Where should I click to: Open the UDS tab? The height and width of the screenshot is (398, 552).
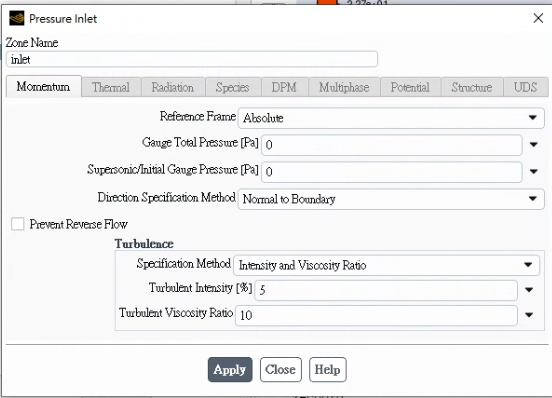(x=526, y=87)
